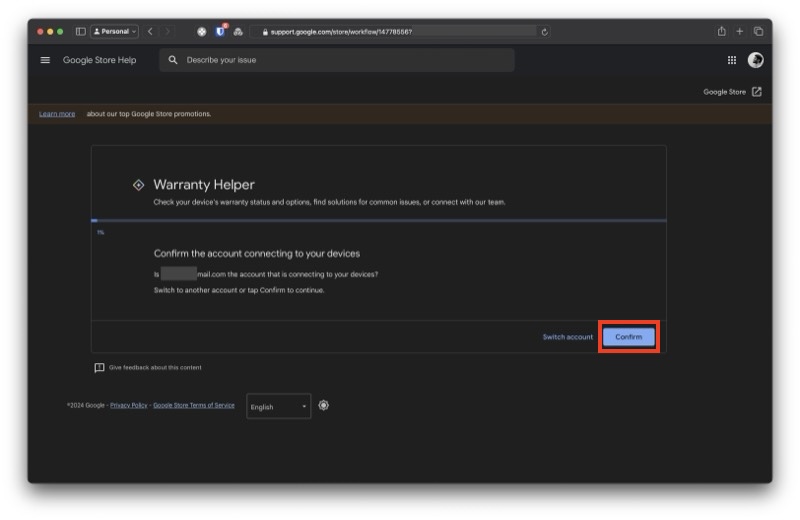Open a new tab

coord(739,32)
